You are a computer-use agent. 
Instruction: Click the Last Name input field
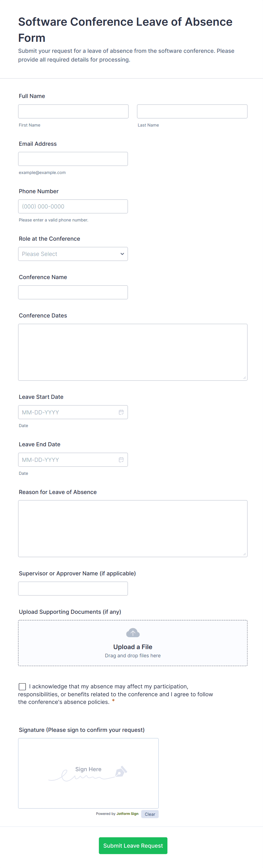point(192,111)
